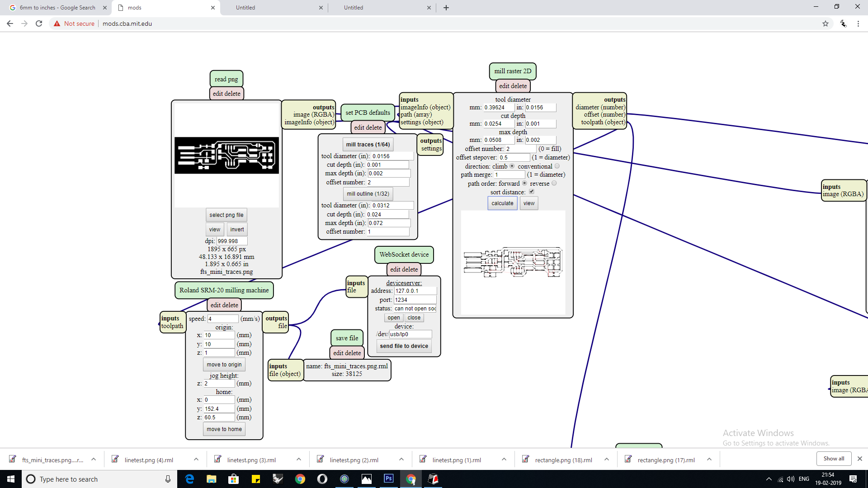Expand fts_mini_traces.png download options
The image size is (868, 488).
tap(94, 460)
